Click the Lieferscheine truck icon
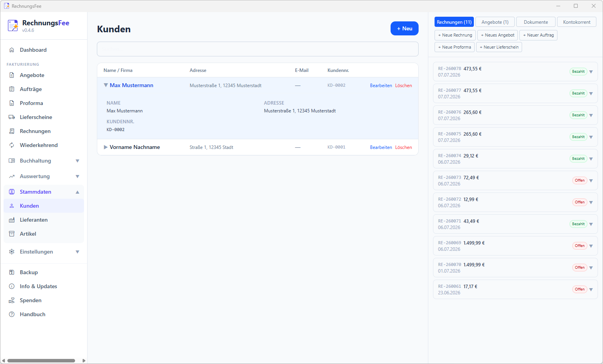Screen dimensions: 603x364 point(12,117)
